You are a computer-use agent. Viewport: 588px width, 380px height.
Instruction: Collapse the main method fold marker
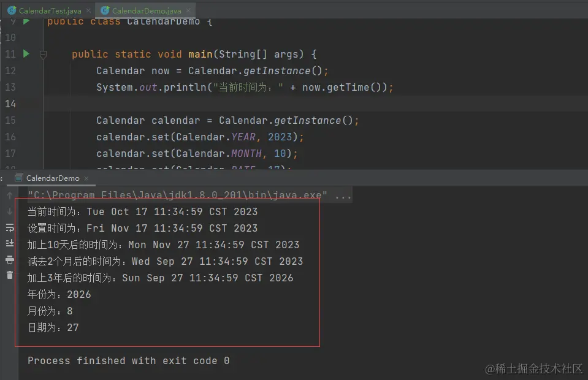[43, 55]
